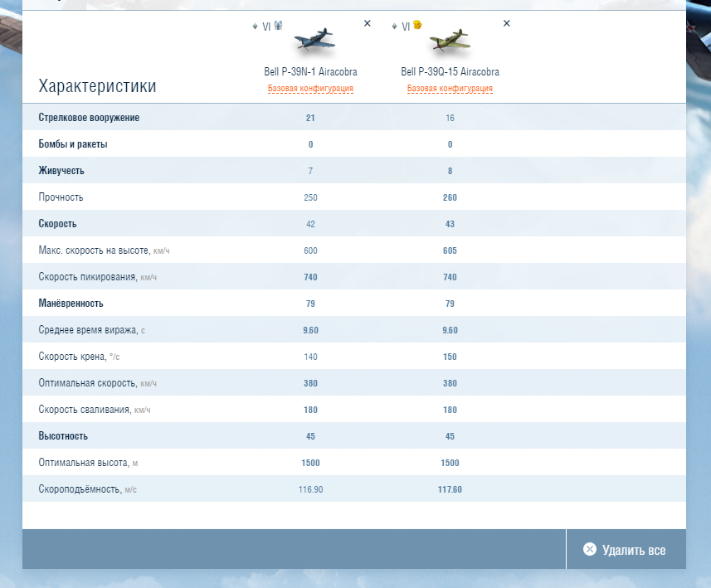Viewport: 711px width, 588px height.
Task: Click the circled X icon in Удалить все
Action: tap(590, 549)
